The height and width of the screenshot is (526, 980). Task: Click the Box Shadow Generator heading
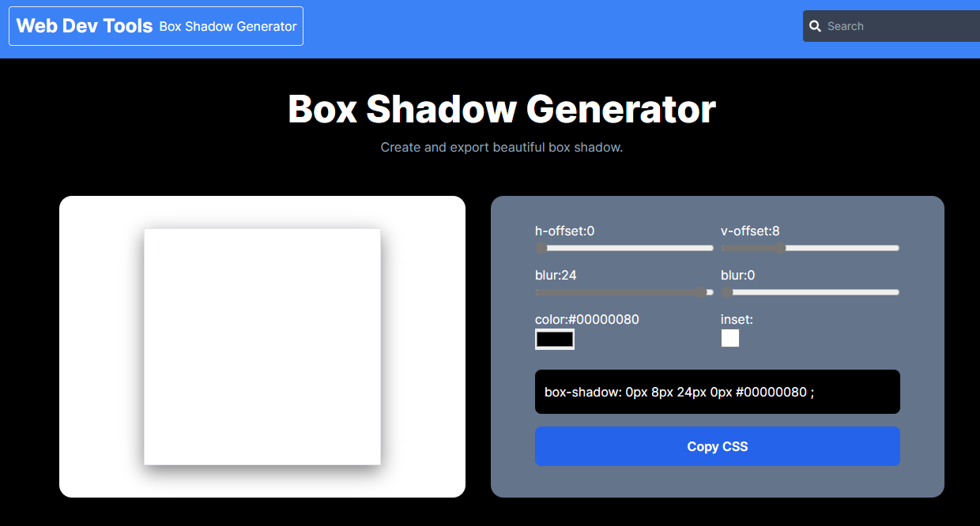click(x=502, y=109)
